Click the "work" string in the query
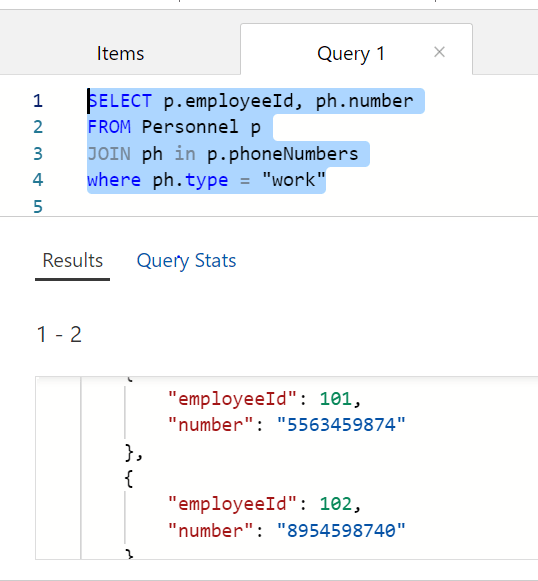The height and width of the screenshot is (581, 538). (293, 180)
